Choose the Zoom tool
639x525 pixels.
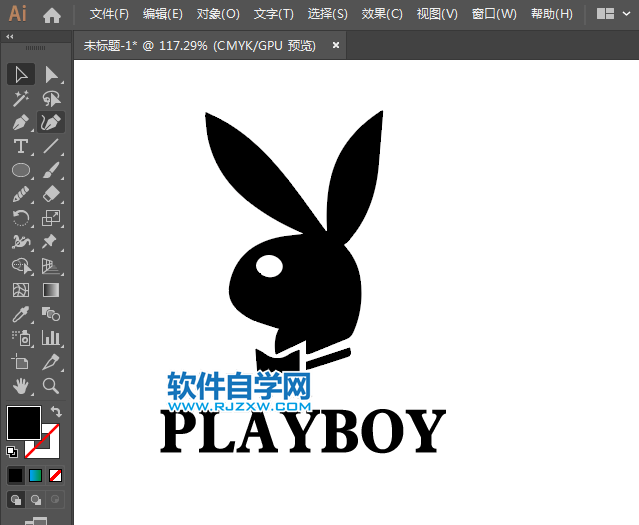51,386
